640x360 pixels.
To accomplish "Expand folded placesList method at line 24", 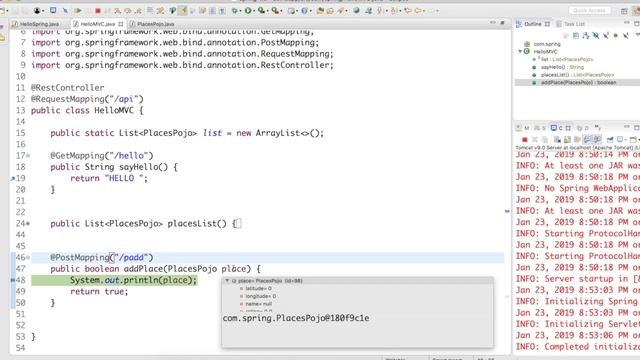I will point(28,224).
